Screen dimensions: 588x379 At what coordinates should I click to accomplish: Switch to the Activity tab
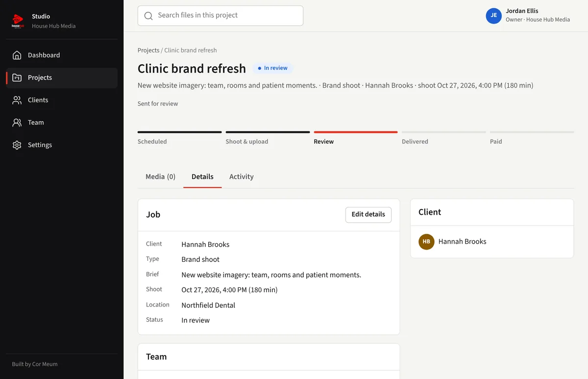(242, 177)
